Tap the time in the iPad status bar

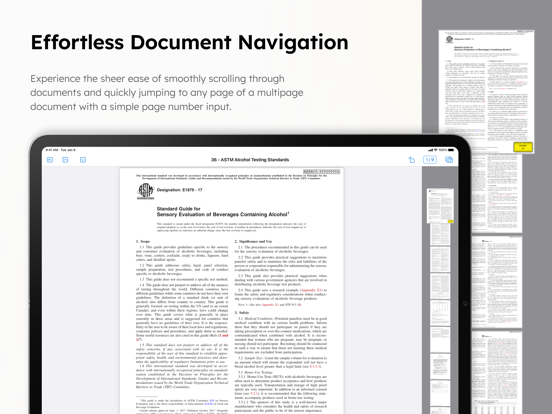tap(52, 150)
